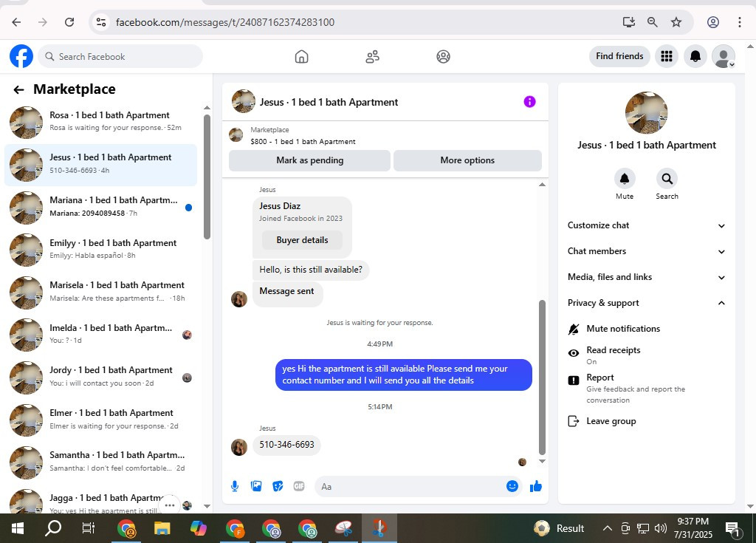Click Jesus conversation header title
756x543 pixels.
[329, 103]
